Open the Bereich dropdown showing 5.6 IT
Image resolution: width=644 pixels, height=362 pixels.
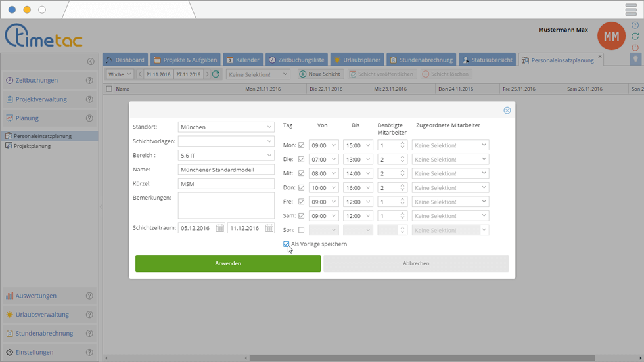coord(225,156)
